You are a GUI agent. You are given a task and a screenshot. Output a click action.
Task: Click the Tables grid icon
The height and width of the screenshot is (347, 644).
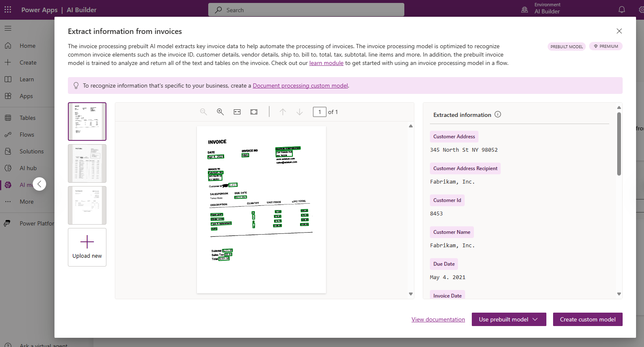click(x=8, y=118)
